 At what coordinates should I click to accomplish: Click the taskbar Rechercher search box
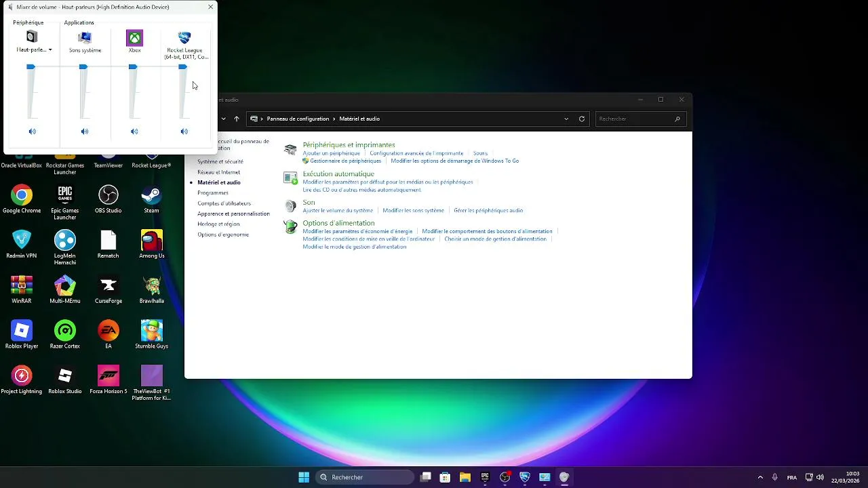(x=365, y=477)
